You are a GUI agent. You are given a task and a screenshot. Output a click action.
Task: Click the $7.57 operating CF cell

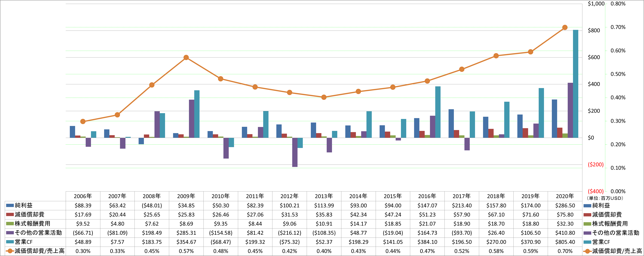(117, 242)
